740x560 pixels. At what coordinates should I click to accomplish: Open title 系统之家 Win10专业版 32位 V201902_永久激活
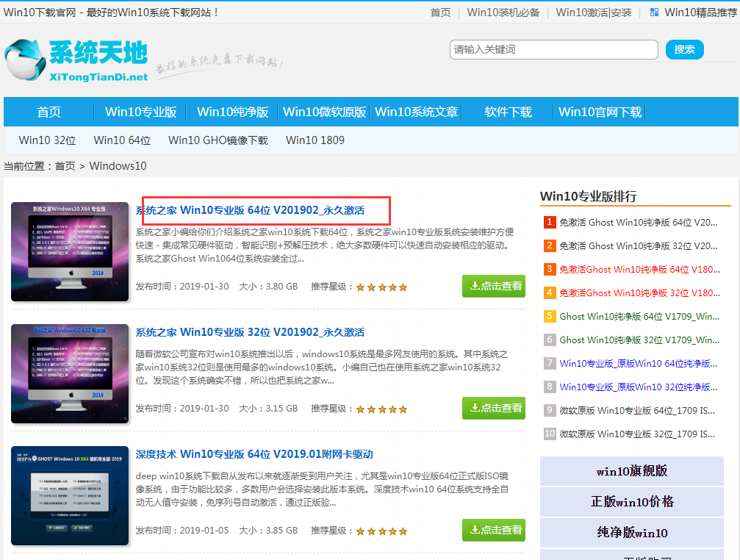250,332
